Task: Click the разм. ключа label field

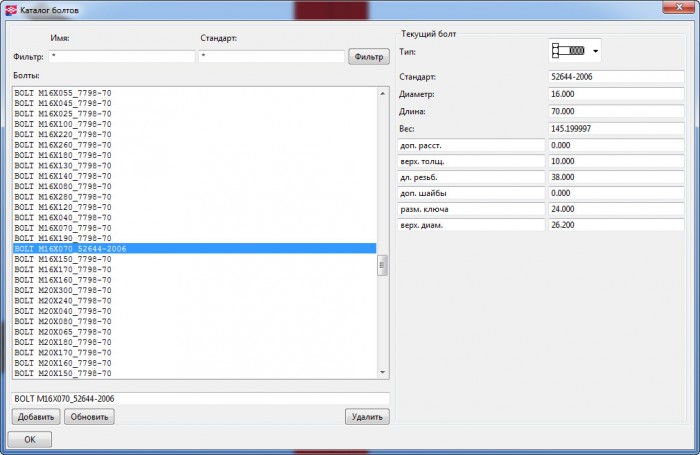Action: [x=471, y=209]
